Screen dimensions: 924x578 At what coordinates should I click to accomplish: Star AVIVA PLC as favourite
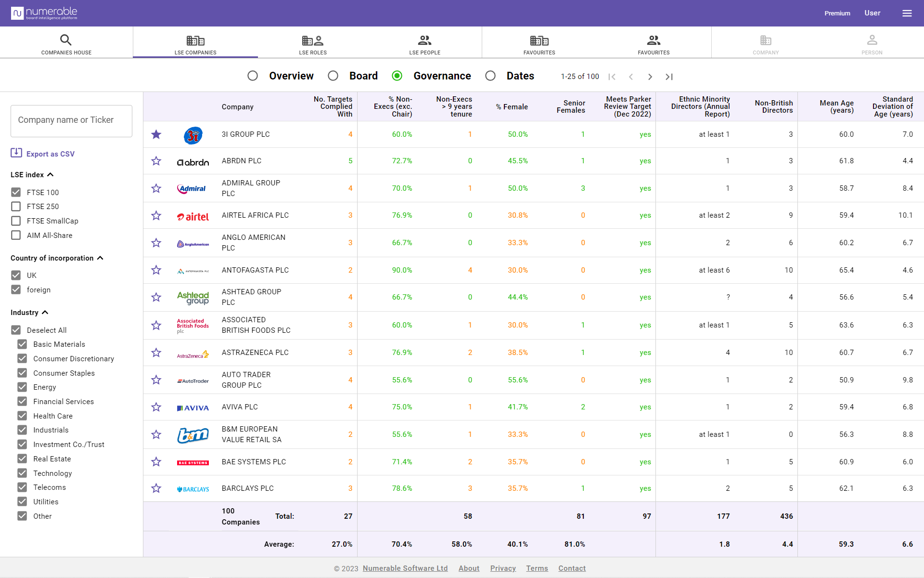(156, 407)
